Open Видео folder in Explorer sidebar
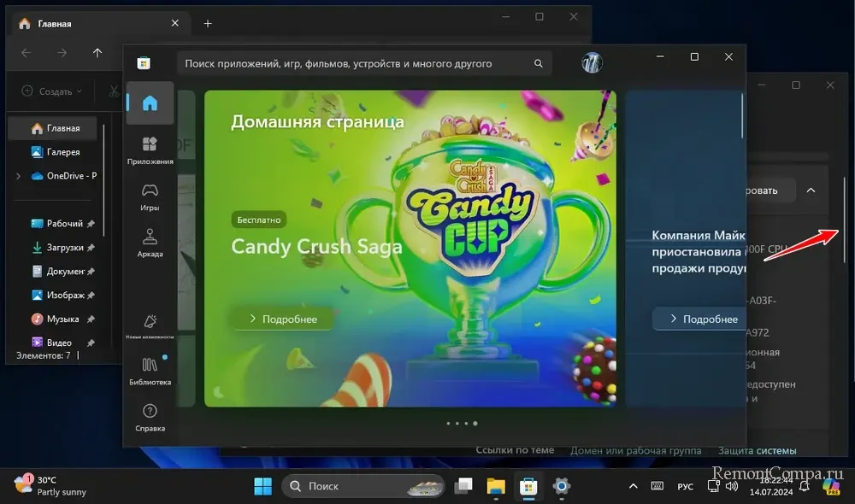This screenshot has width=855, height=504. point(52,343)
